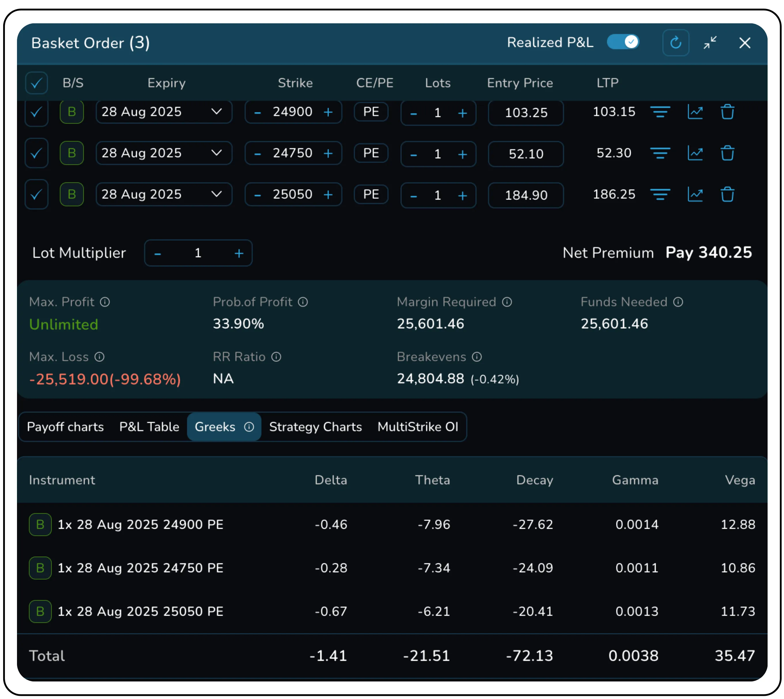784x699 pixels.
Task: Refresh the basket order data
Action: point(676,43)
